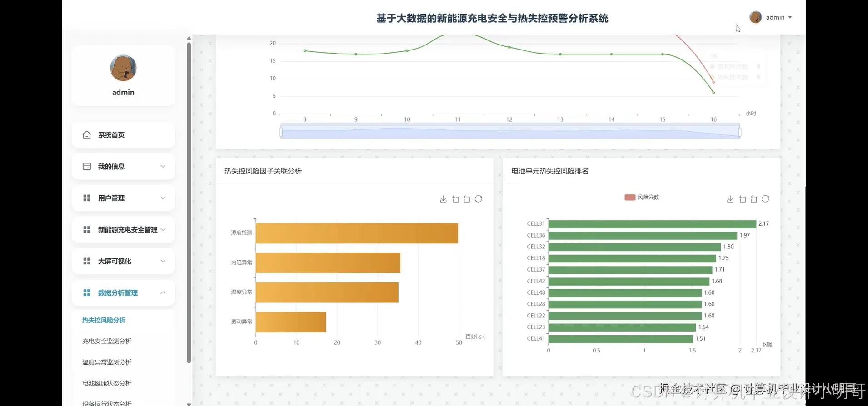Click the 内阻异常 bar in the risk factor chart

click(x=328, y=262)
